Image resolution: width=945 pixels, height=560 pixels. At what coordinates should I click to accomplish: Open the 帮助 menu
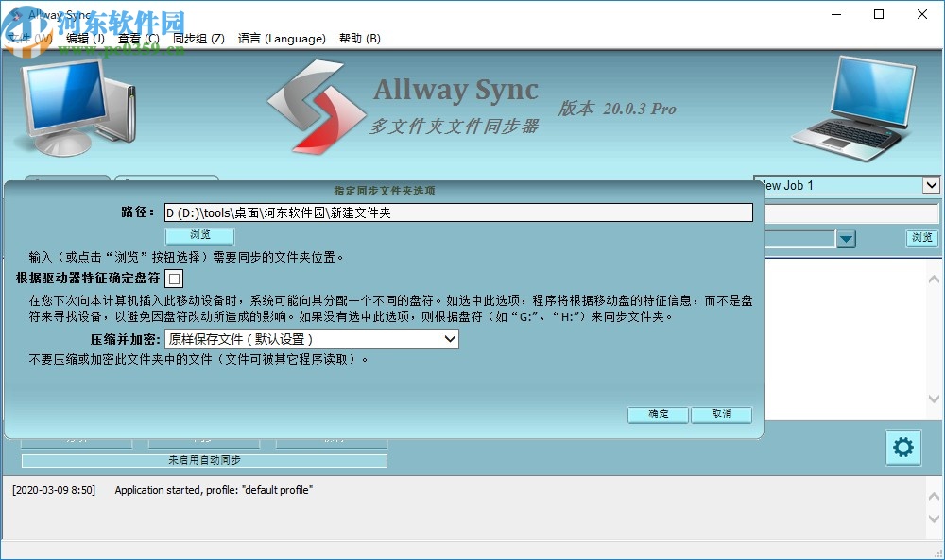pos(360,39)
